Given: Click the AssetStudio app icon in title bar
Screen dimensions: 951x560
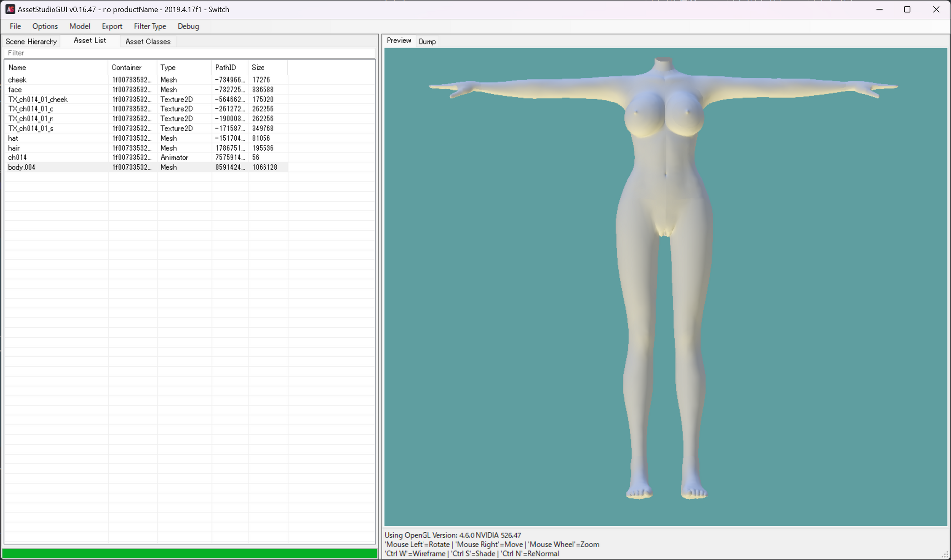Looking at the screenshot, I should (10, 9).
